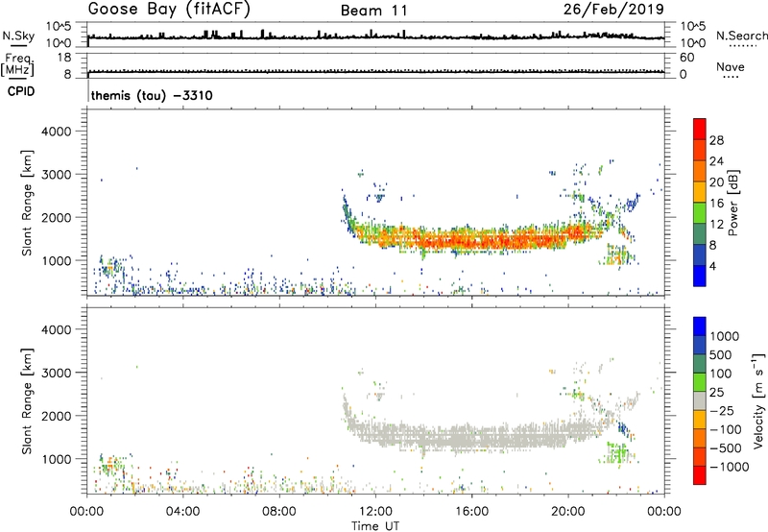Click the "3000" tick on the power panel
Viewport: 768px width, 532px height.
(57, 175)
